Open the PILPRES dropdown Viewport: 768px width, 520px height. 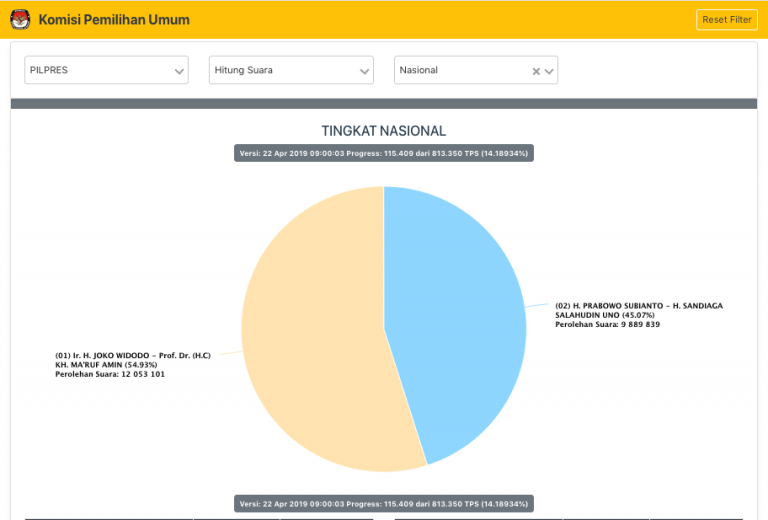click(x=106, y=70)
